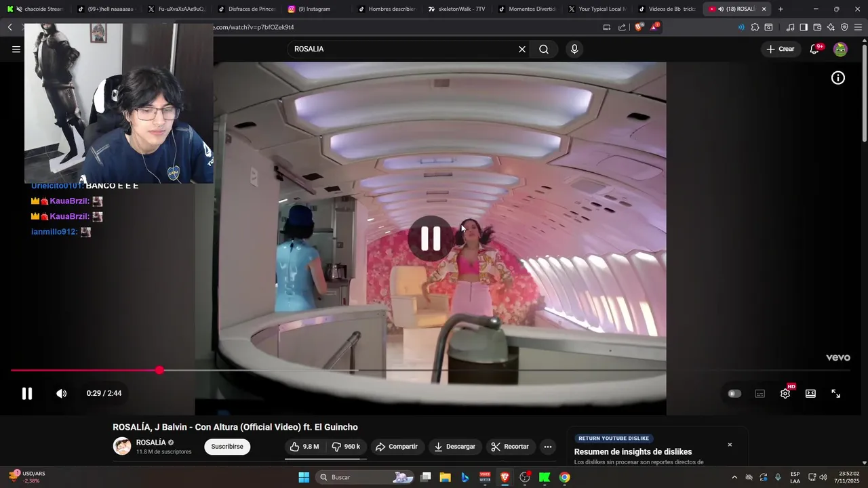
Task: Start voice search with the microphone
Action: click(574, 49)
